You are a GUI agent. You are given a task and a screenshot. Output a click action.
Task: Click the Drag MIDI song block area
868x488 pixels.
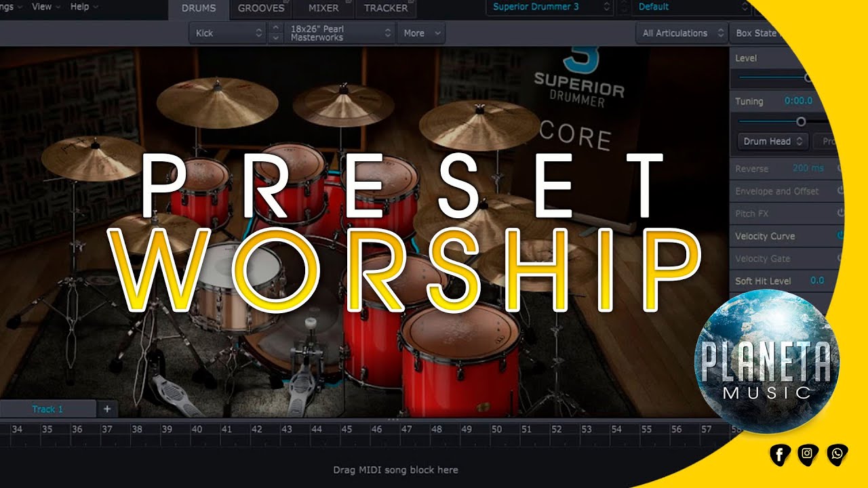tap(395, 470)
